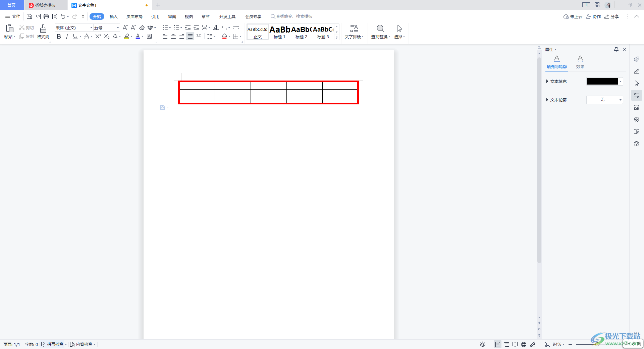Switch to web layout globe icon
This screenshot has width=644, height=349.
[524, 344]
